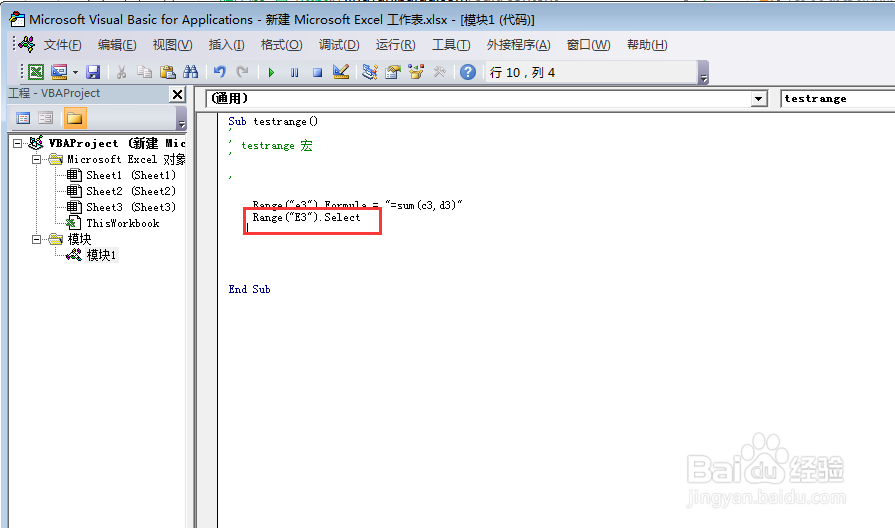Click the Copy icon in toolbar
Image resolution: width=895 pixels, height=528 pixels.
coord(144,72)
